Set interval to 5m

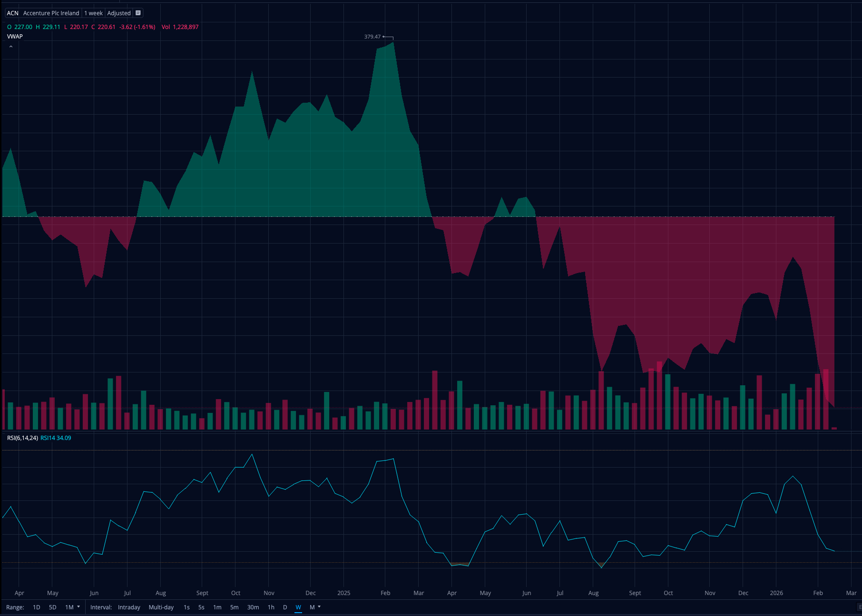tap(234, 607)
